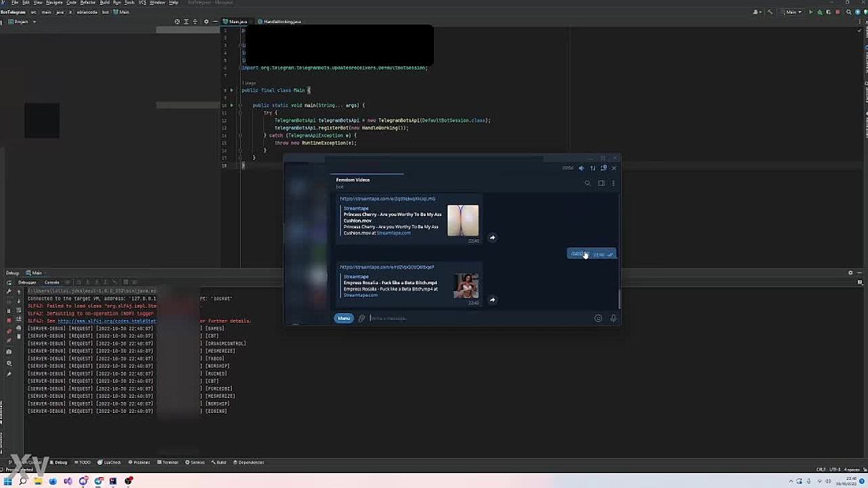Switch to the HandleWorking.java editor tab

(280, 22)
